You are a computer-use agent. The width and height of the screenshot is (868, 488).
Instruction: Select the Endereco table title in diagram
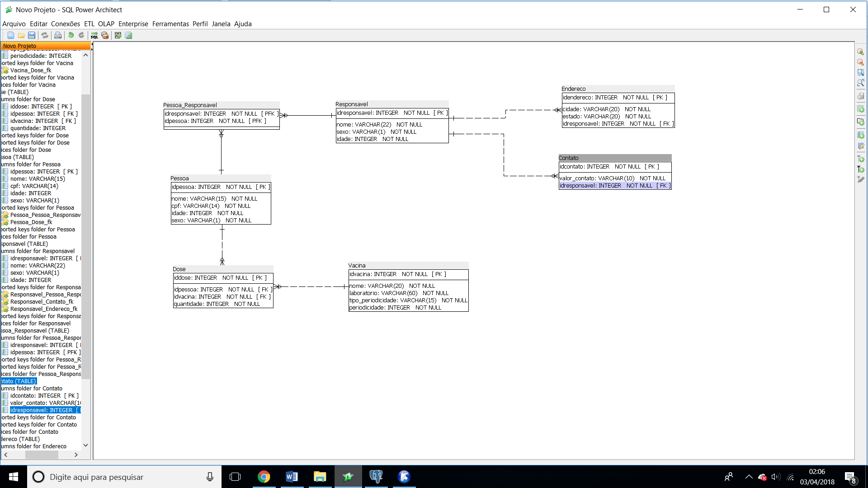573,89
